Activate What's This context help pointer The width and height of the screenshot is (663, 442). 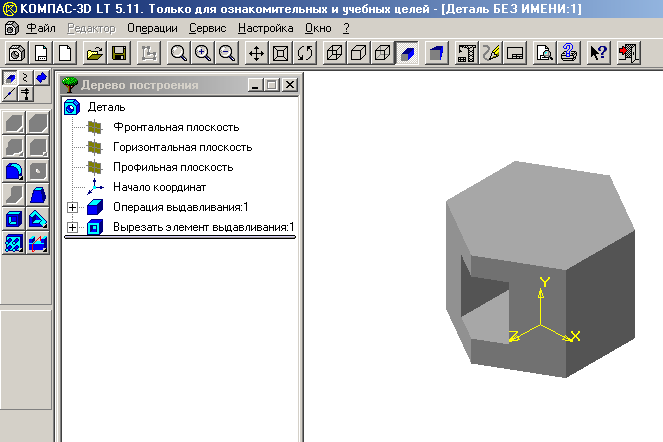click(x=599, y=53)
